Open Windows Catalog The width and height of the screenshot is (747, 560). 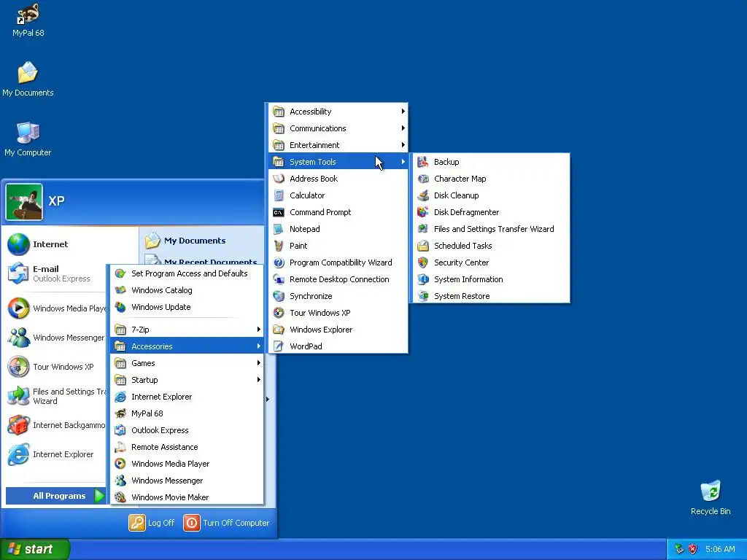tap(187, 290)
